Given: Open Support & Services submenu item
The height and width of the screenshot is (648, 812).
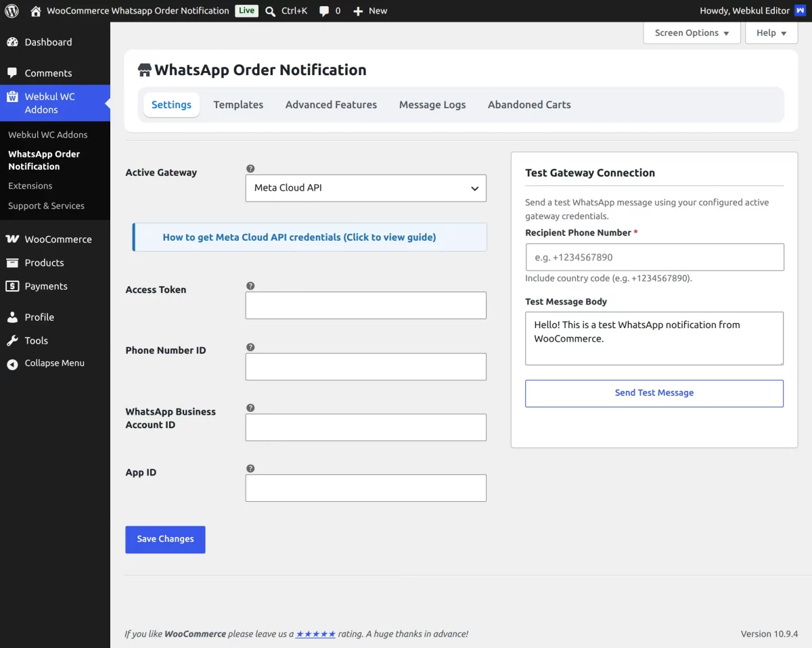Looking at the screenshot, I should click(47, 206).
